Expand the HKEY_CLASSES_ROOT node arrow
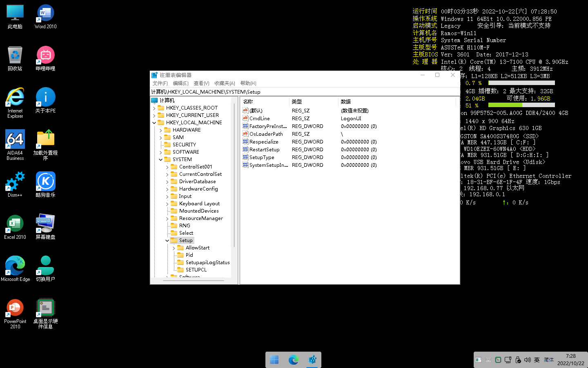588x368 pixels. (154, 108)
